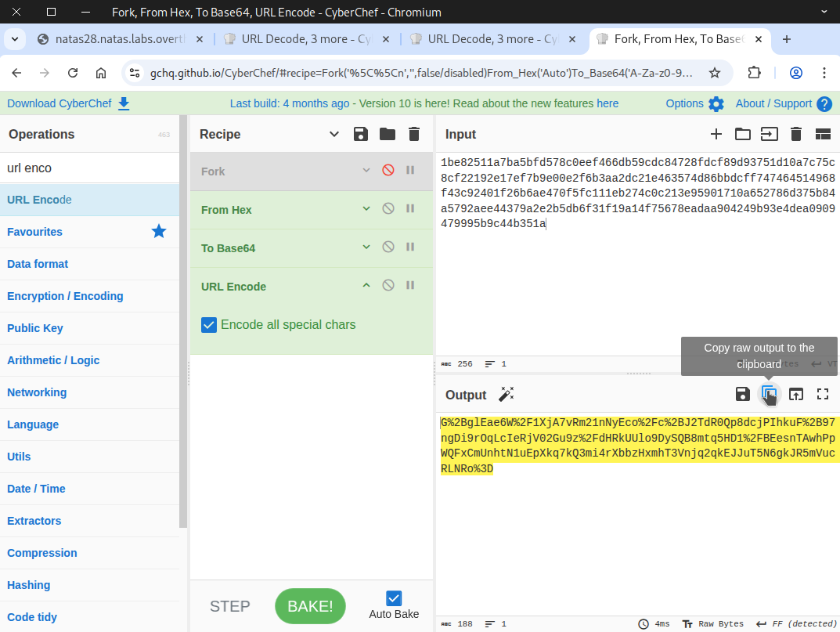Set a breakpoint on To Base64
The image size is (840, 632).
point(410,247)
